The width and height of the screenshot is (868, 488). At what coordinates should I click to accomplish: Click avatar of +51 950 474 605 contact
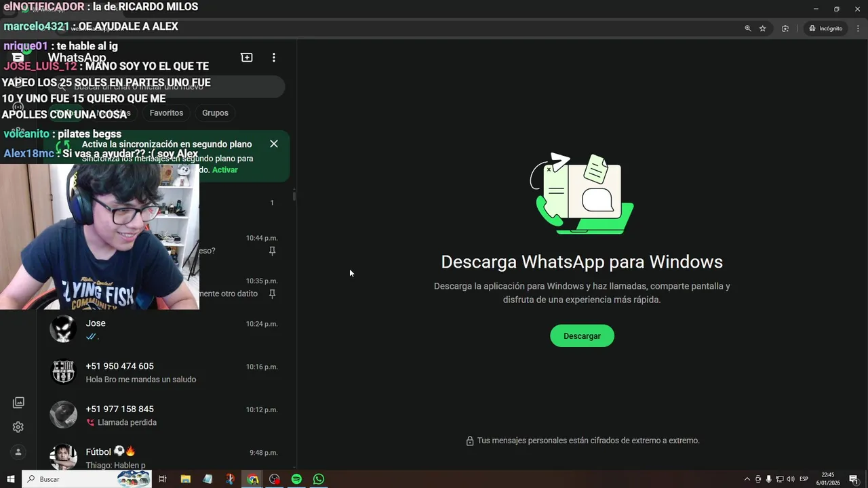click(63, 372)
